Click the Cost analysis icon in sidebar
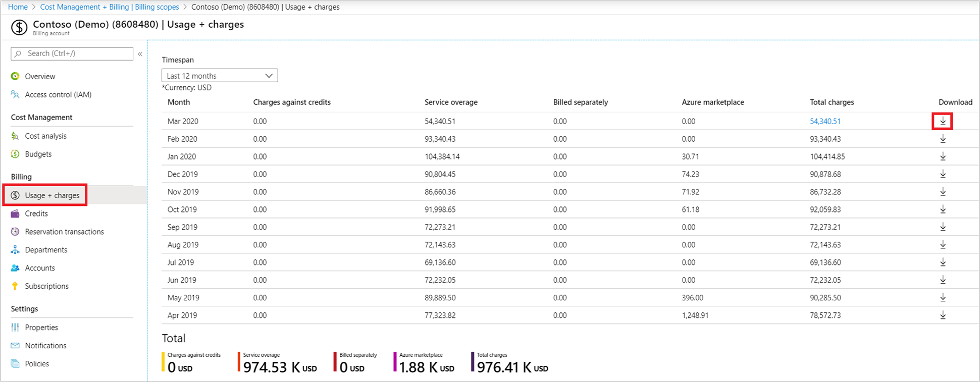Image resolution: width=980 pixels, height=382 pixels. (x=15, y=136)
